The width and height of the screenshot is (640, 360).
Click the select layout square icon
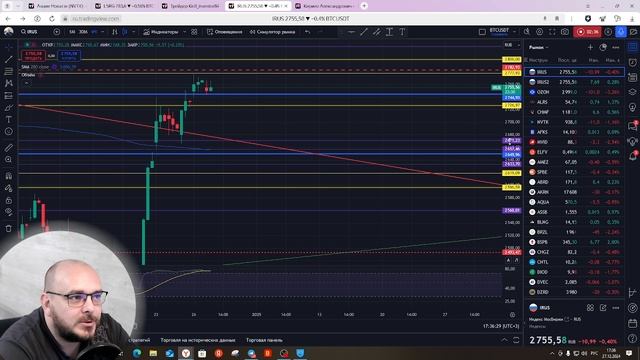pos(482,32)
